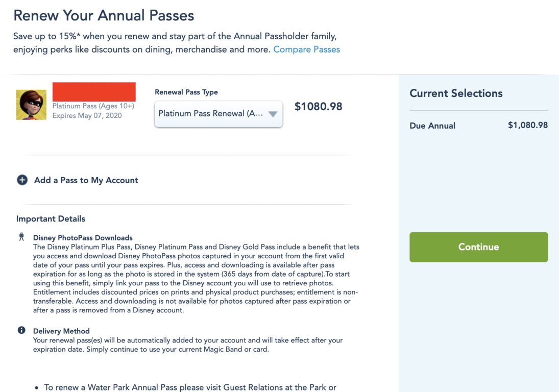The image size is (559, 392).
Task: Click the Current Selections heading
Action: tap(456, 93)
